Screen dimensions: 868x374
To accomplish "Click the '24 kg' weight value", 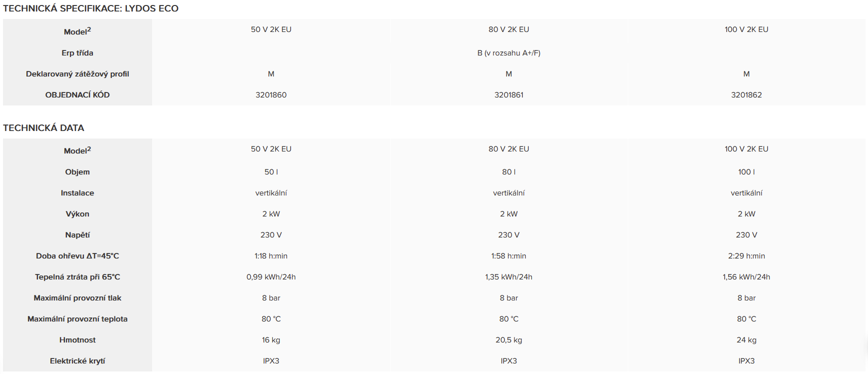I will (x=746, y=340).
